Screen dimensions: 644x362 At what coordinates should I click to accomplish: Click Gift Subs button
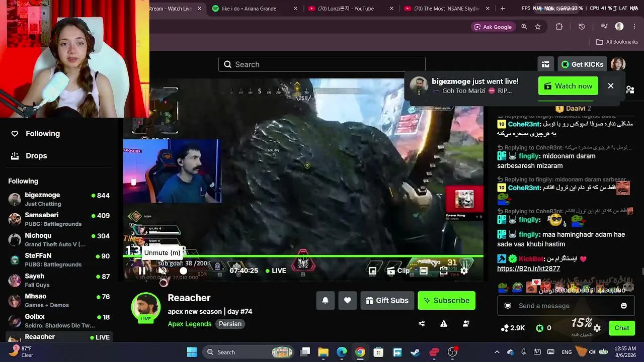point(387,301)
